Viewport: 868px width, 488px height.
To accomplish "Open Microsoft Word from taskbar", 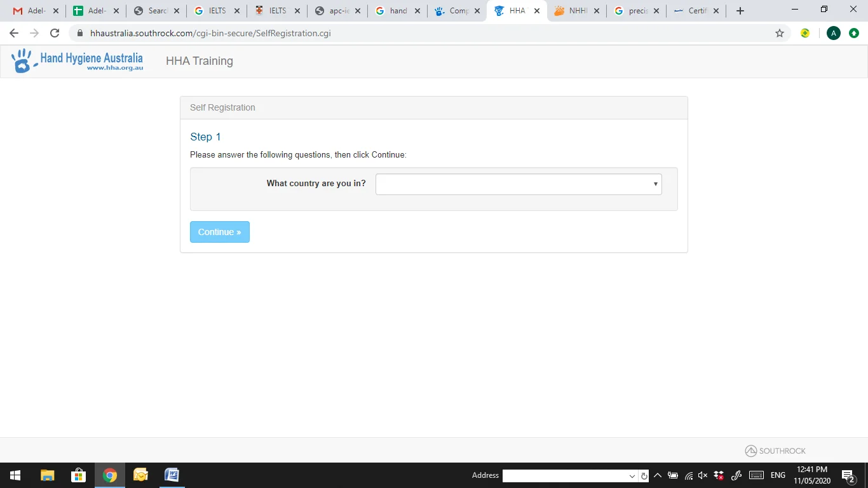I will coord(172,475).
